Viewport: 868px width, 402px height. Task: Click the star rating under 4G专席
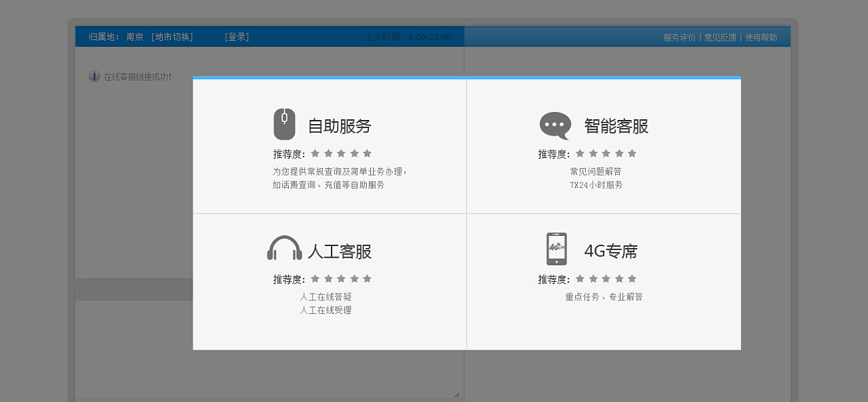tap(606, 279)
